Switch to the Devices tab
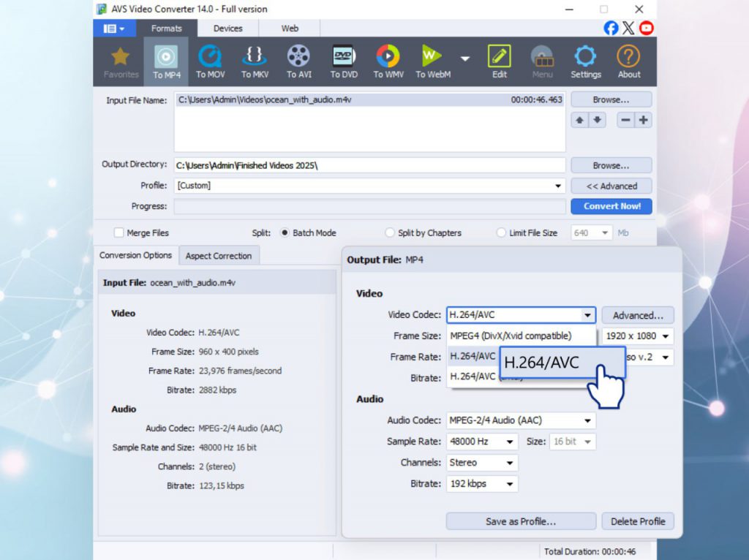 pos(227,29)
